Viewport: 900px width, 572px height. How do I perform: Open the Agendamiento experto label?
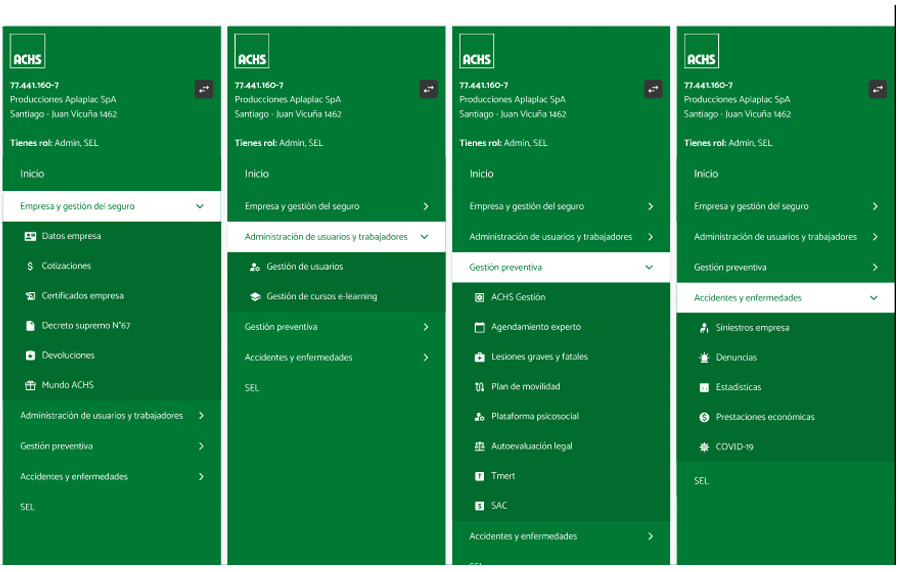point(536,327)
